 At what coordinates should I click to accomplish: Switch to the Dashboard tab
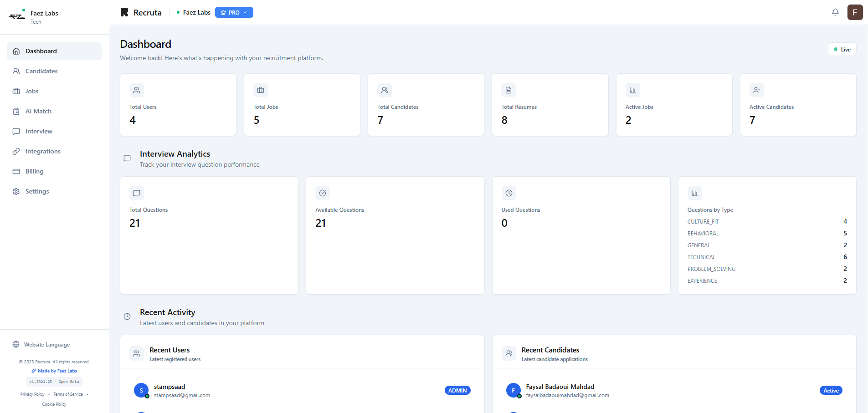[42, 51]
